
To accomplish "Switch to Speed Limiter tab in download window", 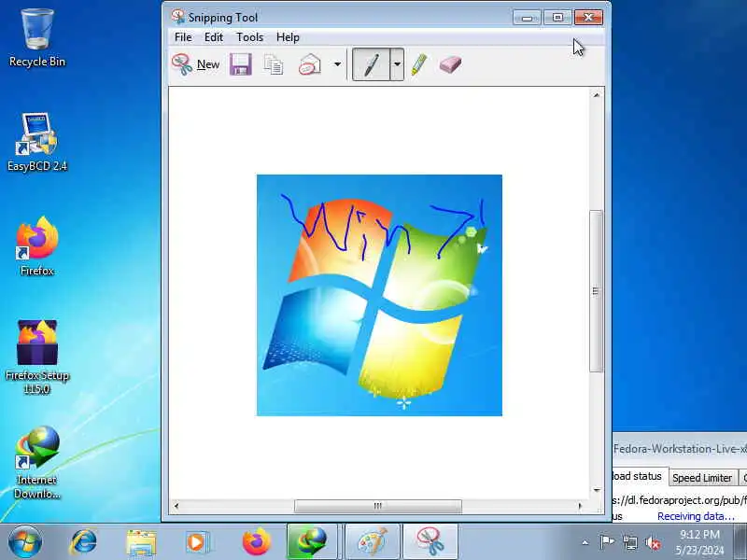I will [702, 478].
